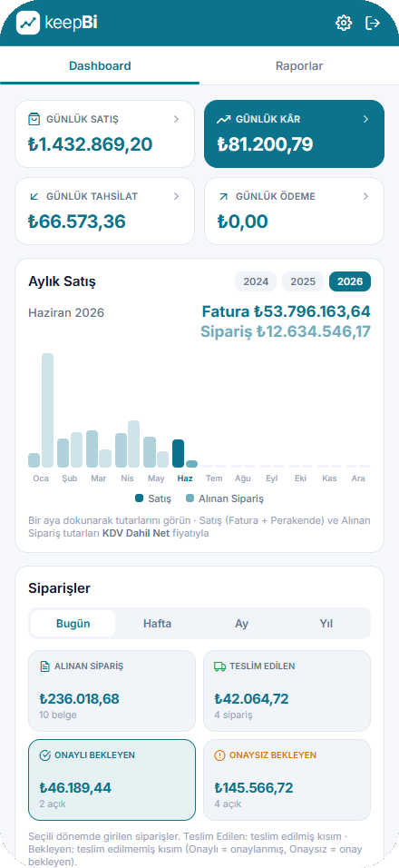Click the check-circle icon on Onaylı Bekleyen
399x868 pixels.
[44, 755]
